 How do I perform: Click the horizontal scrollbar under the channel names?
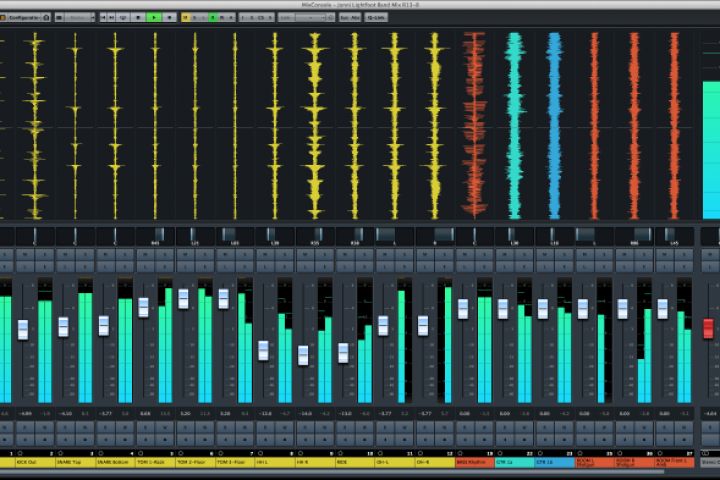coord(332,471)
